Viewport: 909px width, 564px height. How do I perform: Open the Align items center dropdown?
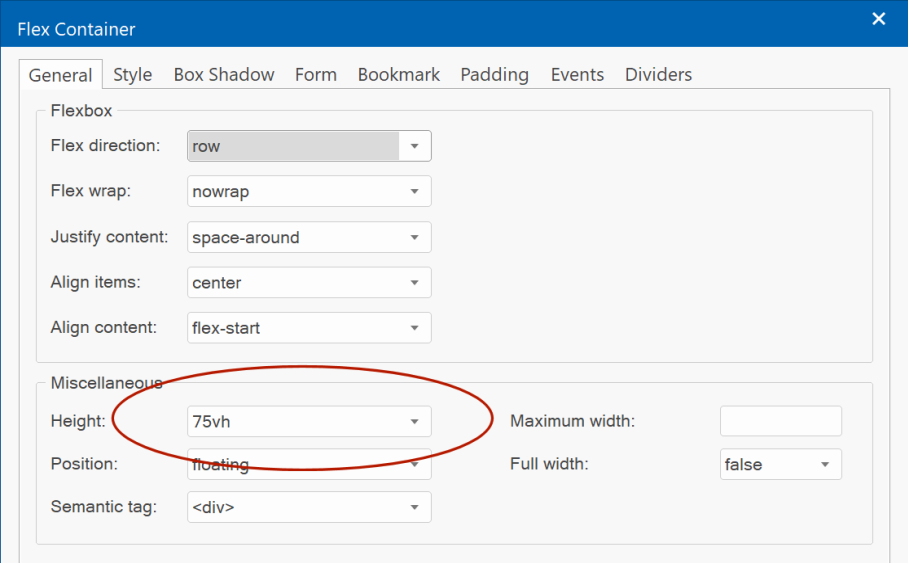309,282
